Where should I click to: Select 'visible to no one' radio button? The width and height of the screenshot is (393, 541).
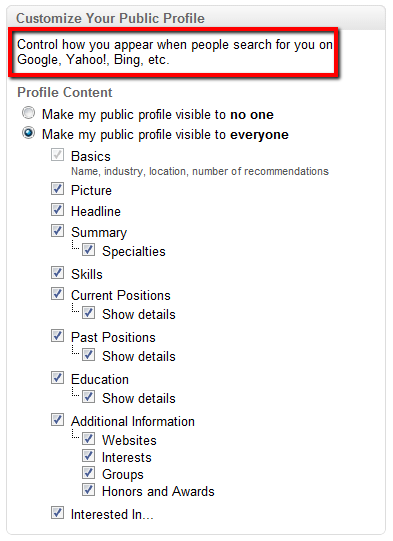tap(28, 113)
